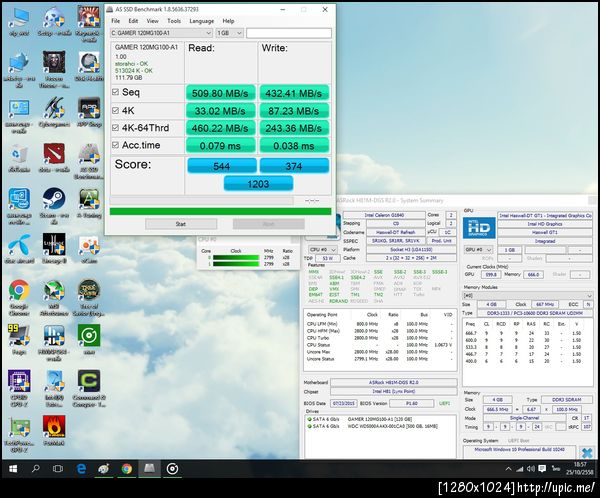The image size is (600, 498).
Task: Open the Tools menu
Action: (x=174, y=20)
